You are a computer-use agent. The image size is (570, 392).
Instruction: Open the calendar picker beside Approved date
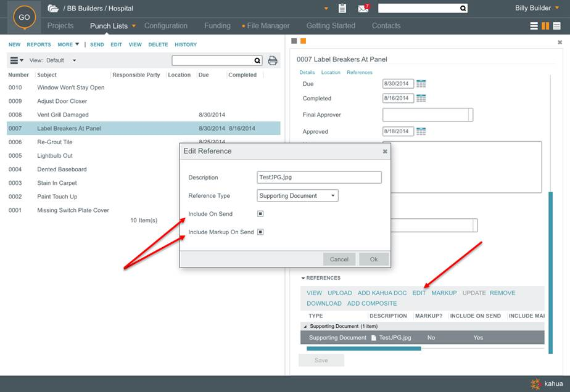tap(421, 131)
